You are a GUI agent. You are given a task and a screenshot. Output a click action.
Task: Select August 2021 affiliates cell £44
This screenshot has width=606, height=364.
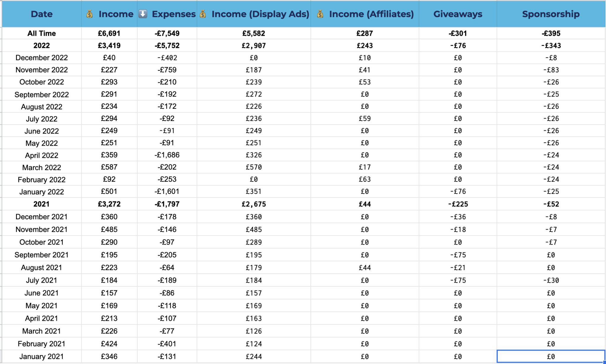[x=365, y=268]
